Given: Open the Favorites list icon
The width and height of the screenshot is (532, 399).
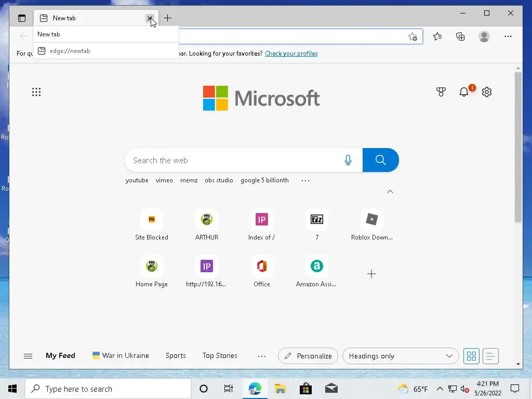Looking at the screenshot, I should pos(437,36).
